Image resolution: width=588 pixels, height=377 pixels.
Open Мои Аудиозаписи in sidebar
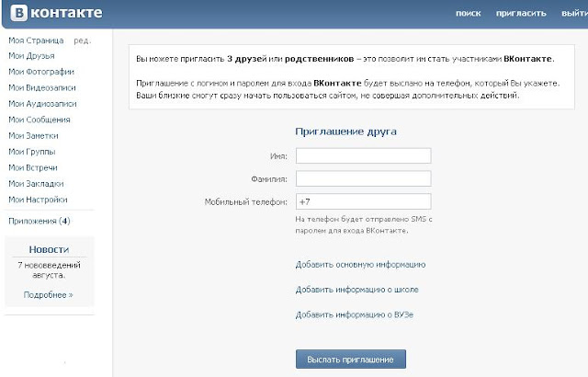pos(42,104)
